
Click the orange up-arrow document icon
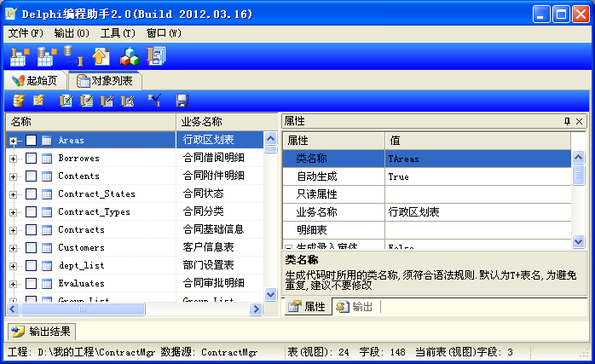point(101,57)
